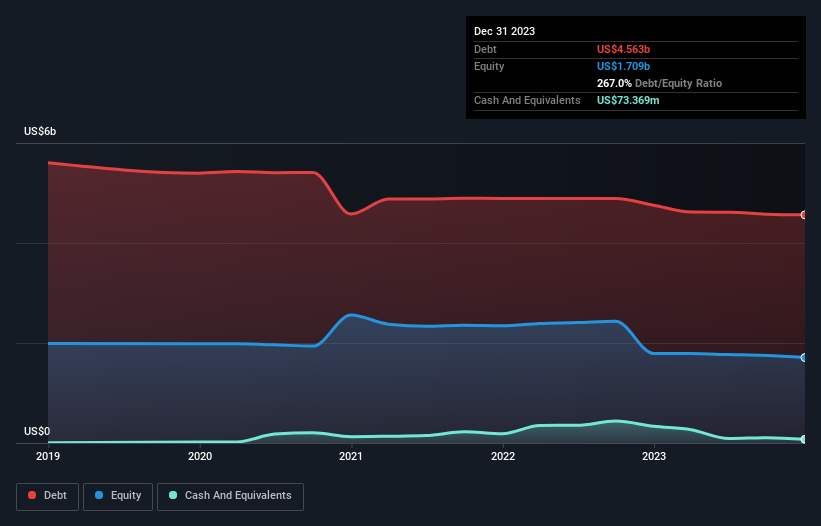Image resolution: width=821 pixels, height=526 pixels.
Task: Click the Equity label in tooltip
Action: [x=489, y=66]
